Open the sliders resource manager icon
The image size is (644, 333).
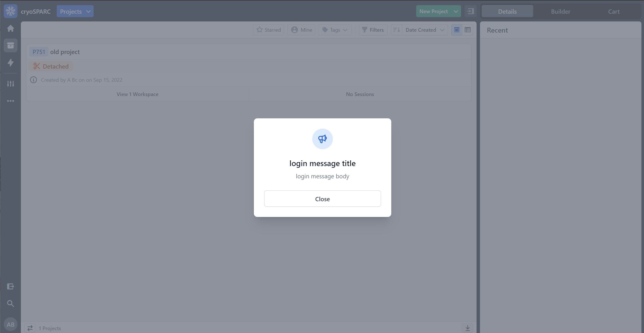(x=11, y=84)
